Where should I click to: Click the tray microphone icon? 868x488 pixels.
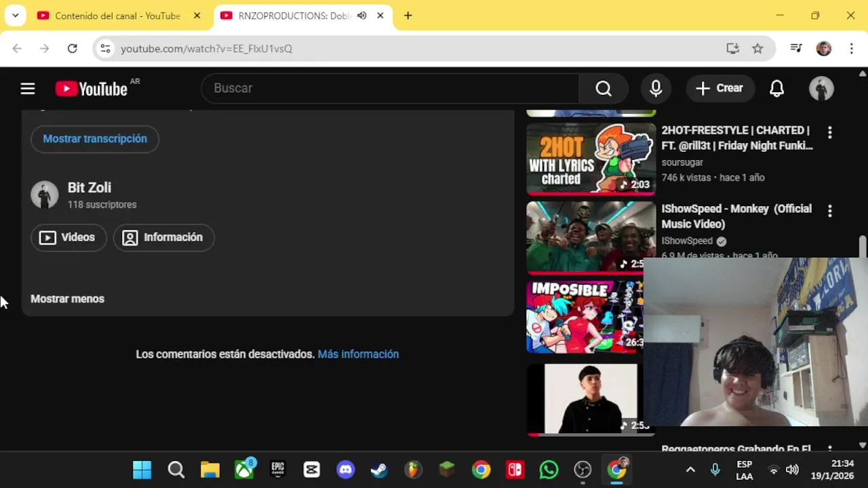click(x=715, y=470)
